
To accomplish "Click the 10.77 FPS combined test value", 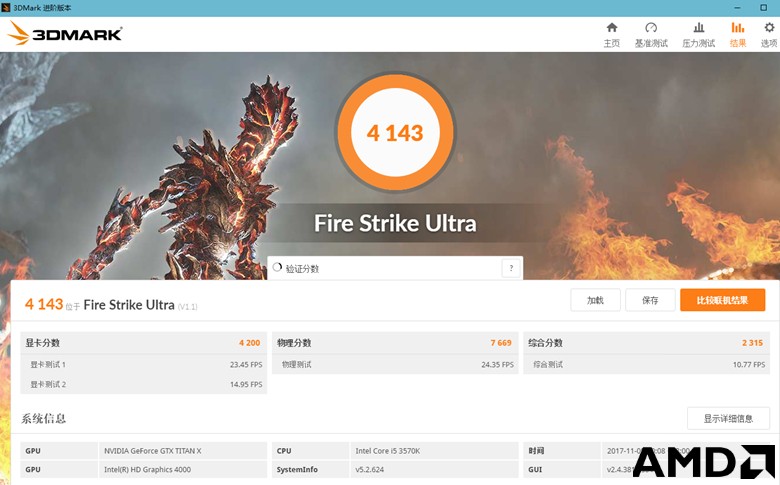I will coord(749,365).
